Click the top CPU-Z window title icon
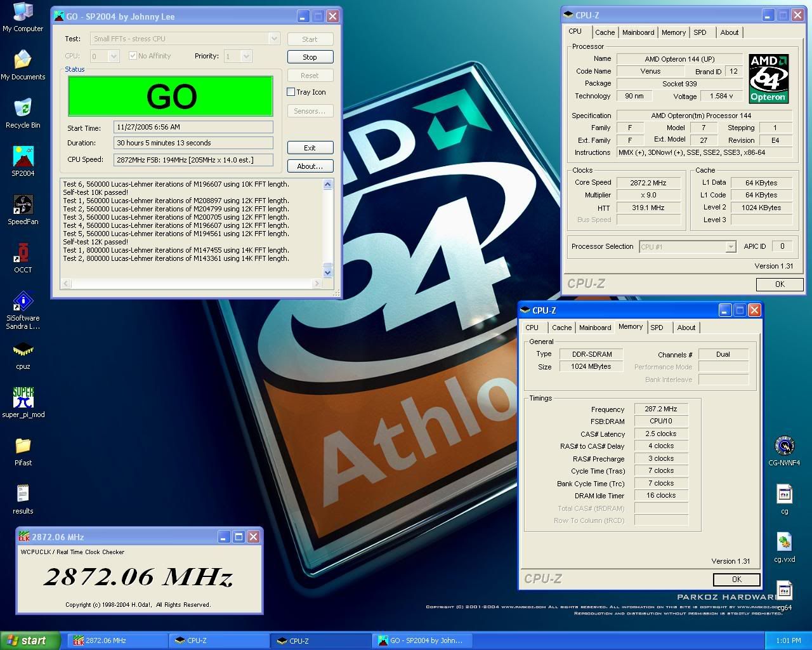Screen dimensions: 812x650 point(568,15)
